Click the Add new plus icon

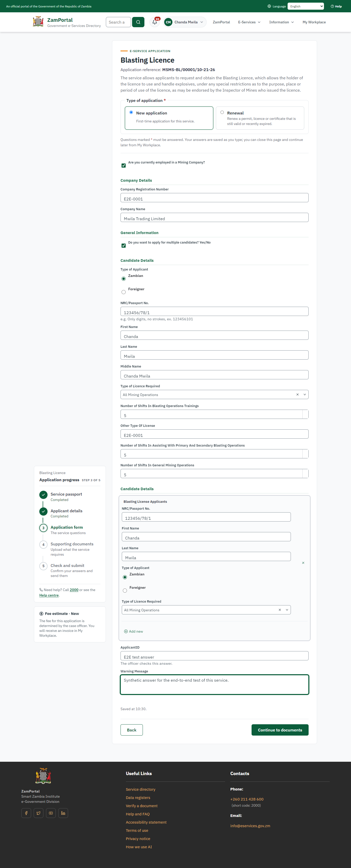126,631
